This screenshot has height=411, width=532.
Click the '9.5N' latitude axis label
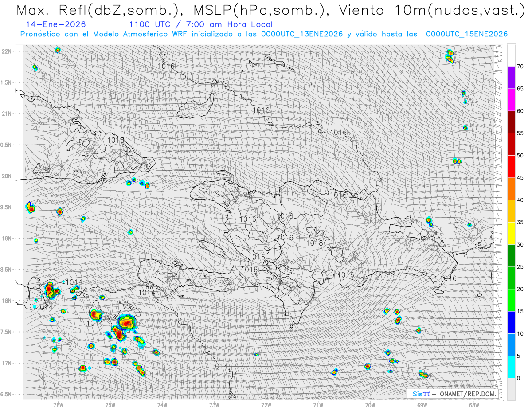tap(7, 207)
